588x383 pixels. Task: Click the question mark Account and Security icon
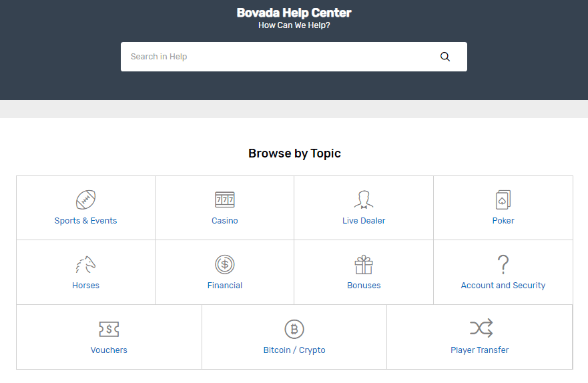pos(503,265)
